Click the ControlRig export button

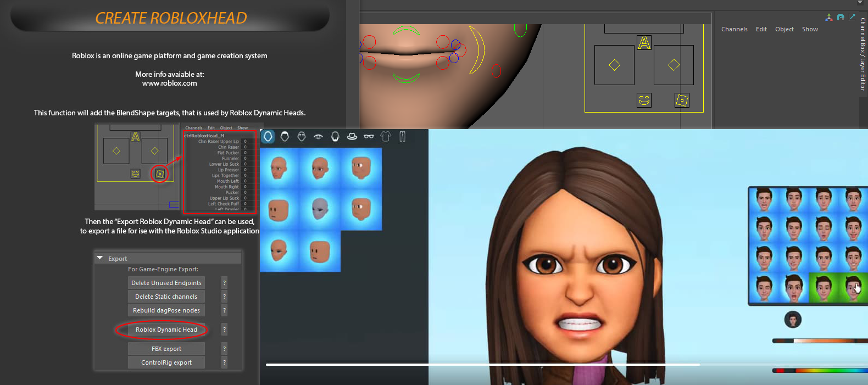[166, 362]
